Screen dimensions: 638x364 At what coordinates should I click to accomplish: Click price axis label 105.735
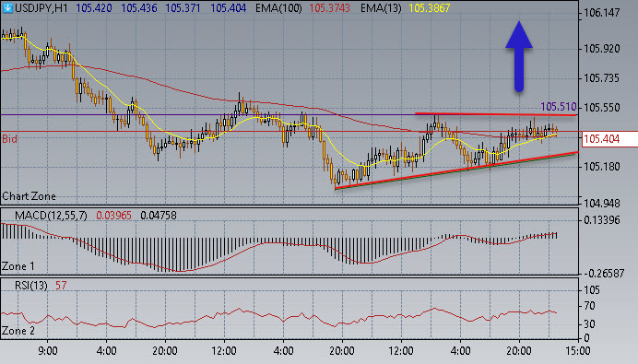click(x=602, y=78)
